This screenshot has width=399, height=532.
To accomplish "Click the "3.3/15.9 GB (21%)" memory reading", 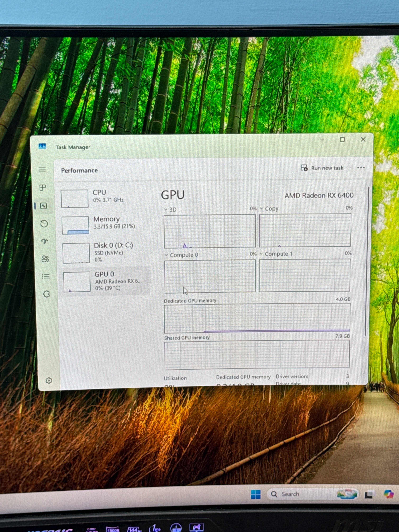I will tap(114, 226).
